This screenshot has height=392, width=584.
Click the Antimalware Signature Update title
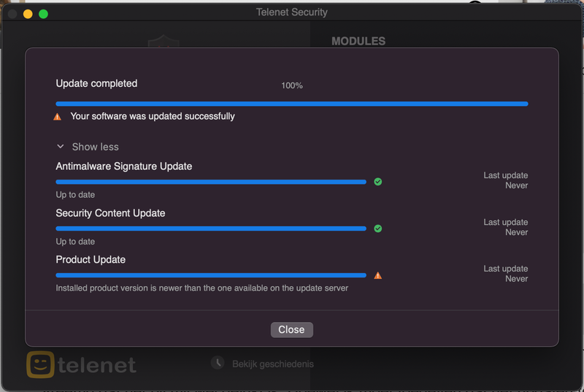124,166
